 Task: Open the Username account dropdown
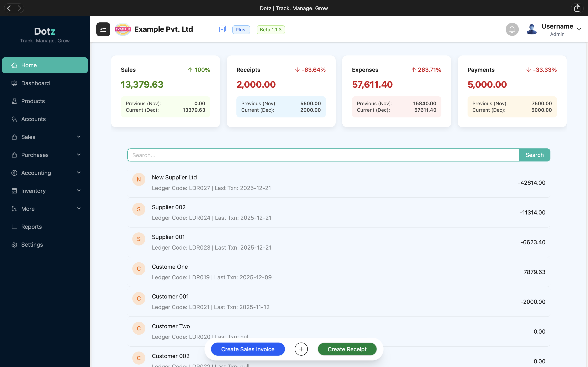(579, 29)
